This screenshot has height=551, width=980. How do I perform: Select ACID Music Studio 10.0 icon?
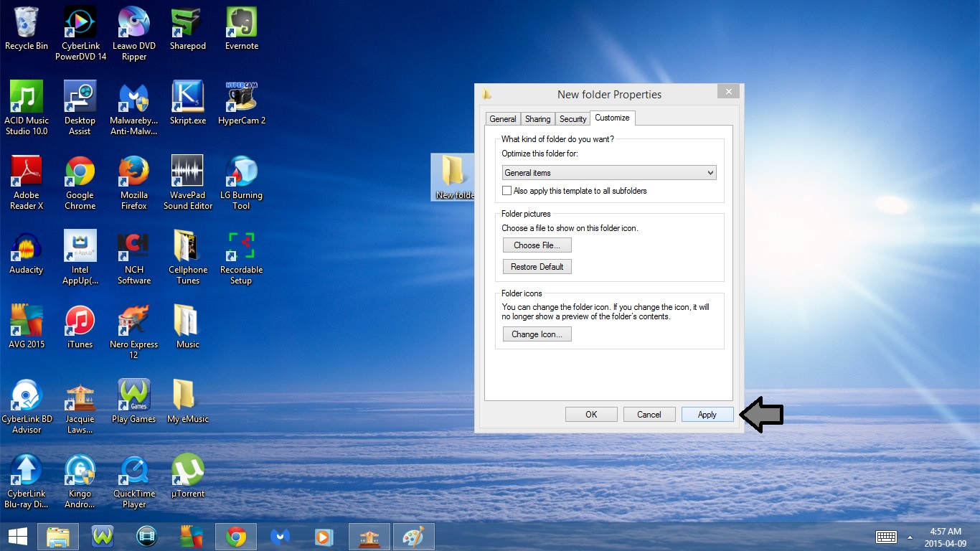click(27, 108)
